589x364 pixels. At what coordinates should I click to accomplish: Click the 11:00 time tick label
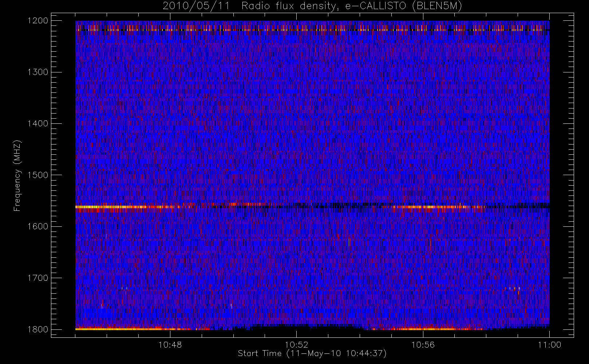[549, 345]
